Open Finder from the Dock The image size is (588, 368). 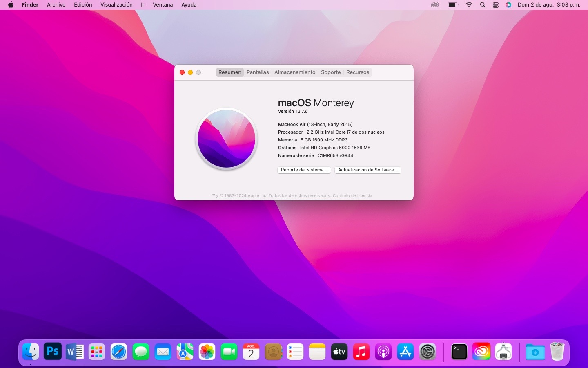31,352
